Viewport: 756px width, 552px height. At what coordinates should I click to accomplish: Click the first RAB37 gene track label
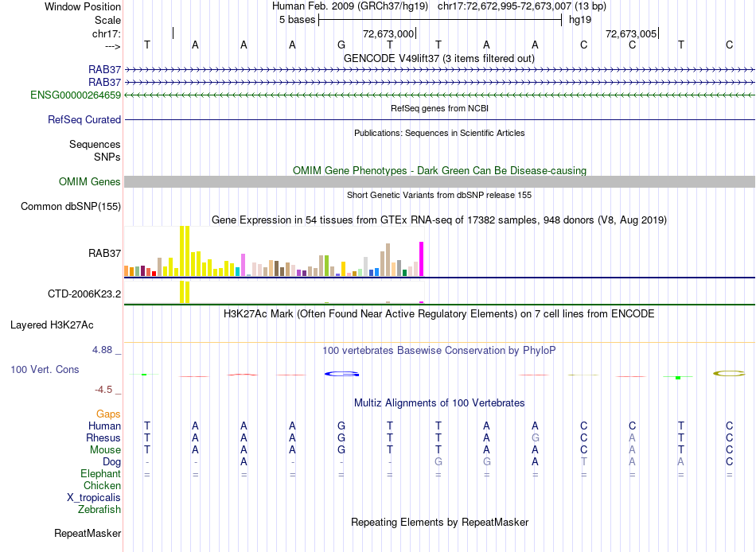click(x=104, y=69)
